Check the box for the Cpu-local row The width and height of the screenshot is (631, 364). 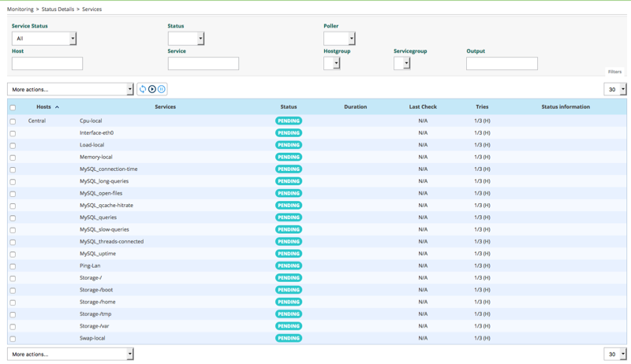(x=13, y=121)
